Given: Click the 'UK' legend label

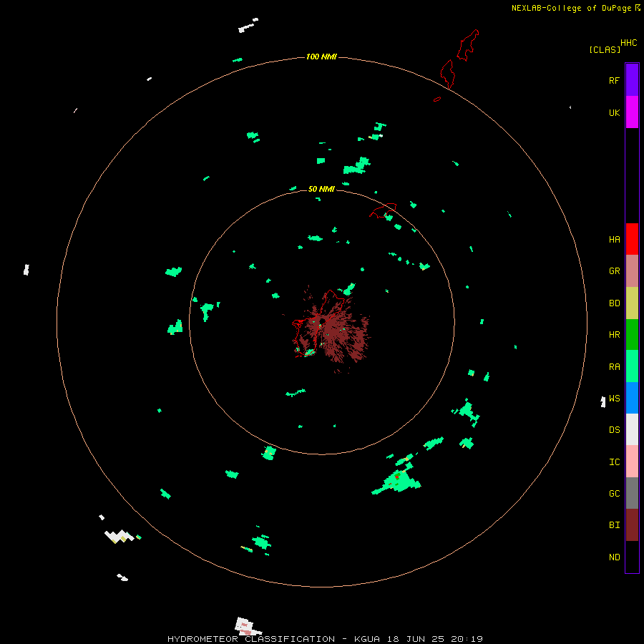Looking at the screenshot, I should 614,113.
